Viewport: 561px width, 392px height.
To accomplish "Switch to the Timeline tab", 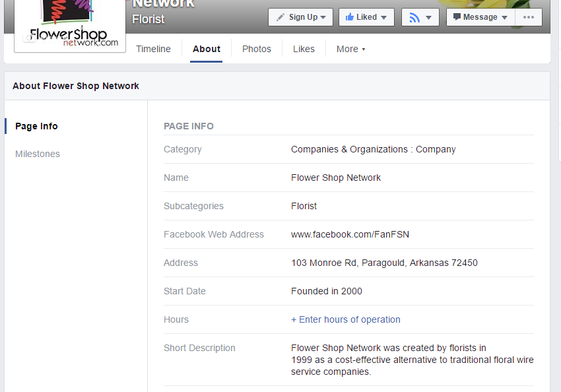I will 153,49.
